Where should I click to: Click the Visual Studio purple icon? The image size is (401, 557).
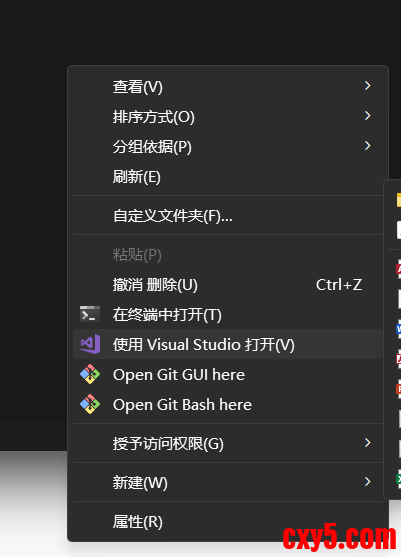click(x=90, y=344)
